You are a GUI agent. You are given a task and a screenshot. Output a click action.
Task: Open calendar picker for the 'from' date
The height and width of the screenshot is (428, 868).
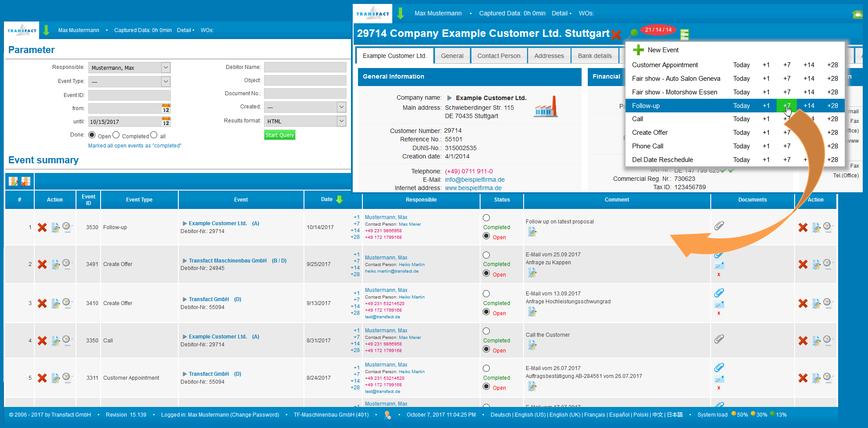coord(166,108)
